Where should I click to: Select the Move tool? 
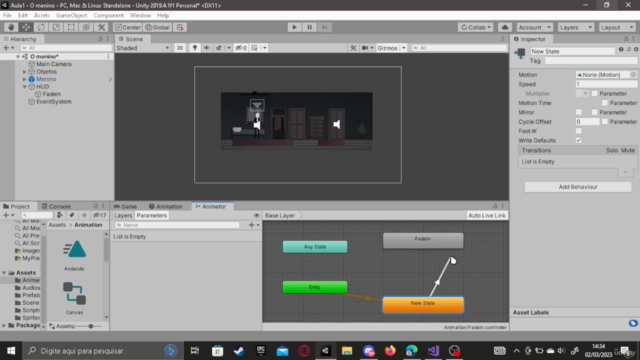pyautogui.click(x=26, y=27)
